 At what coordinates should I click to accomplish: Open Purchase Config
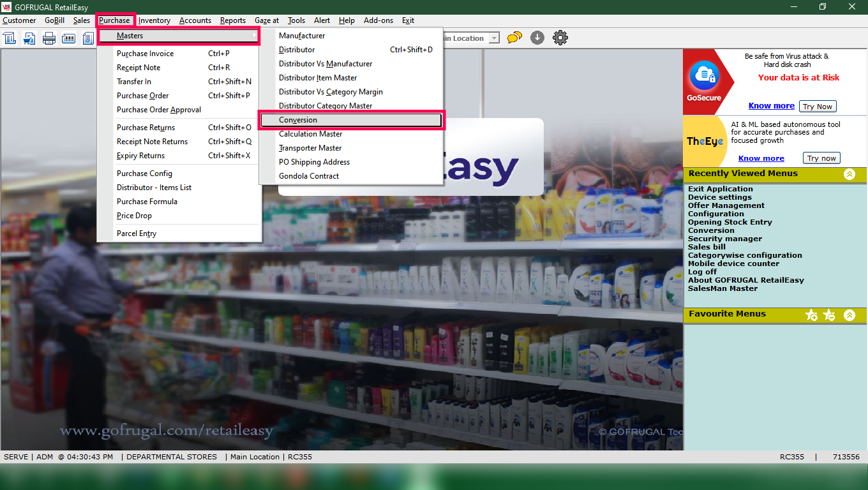pyautogui.click(x=179, y=174)
